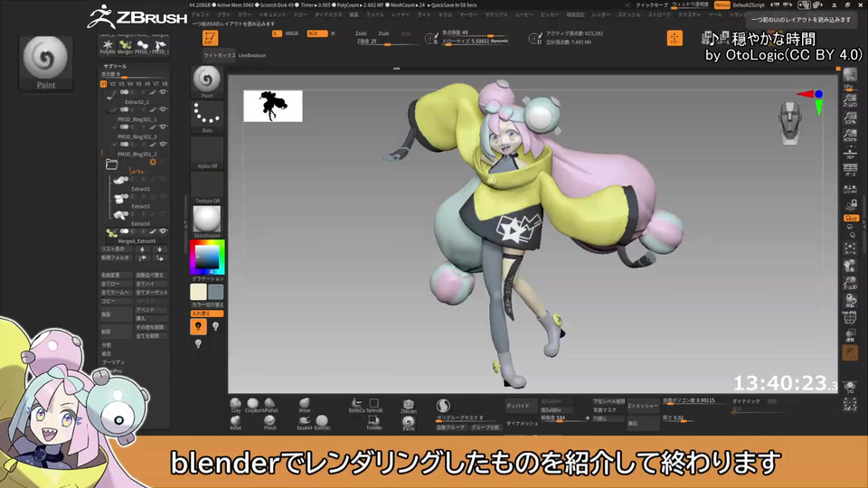Toggle the Zadd mode
The image size is (868, 488).
click(x=361, y=33)
